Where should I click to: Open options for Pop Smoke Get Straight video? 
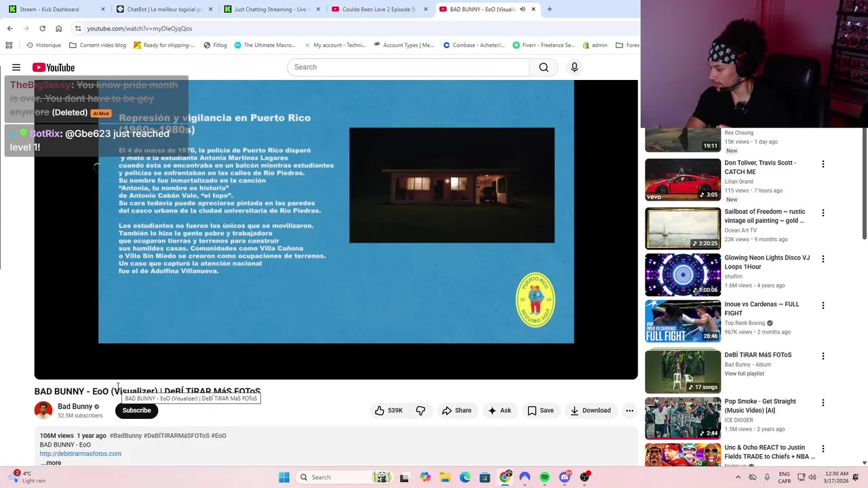(823, 403)
